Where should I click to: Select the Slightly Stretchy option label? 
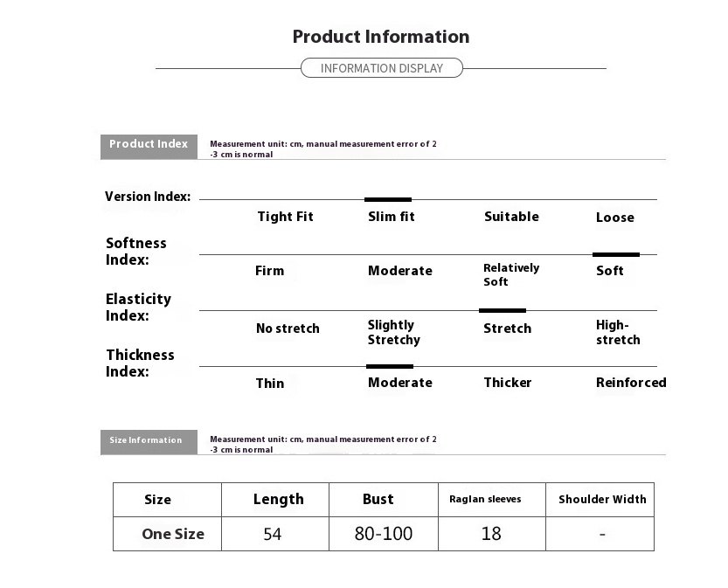(393, 332)
